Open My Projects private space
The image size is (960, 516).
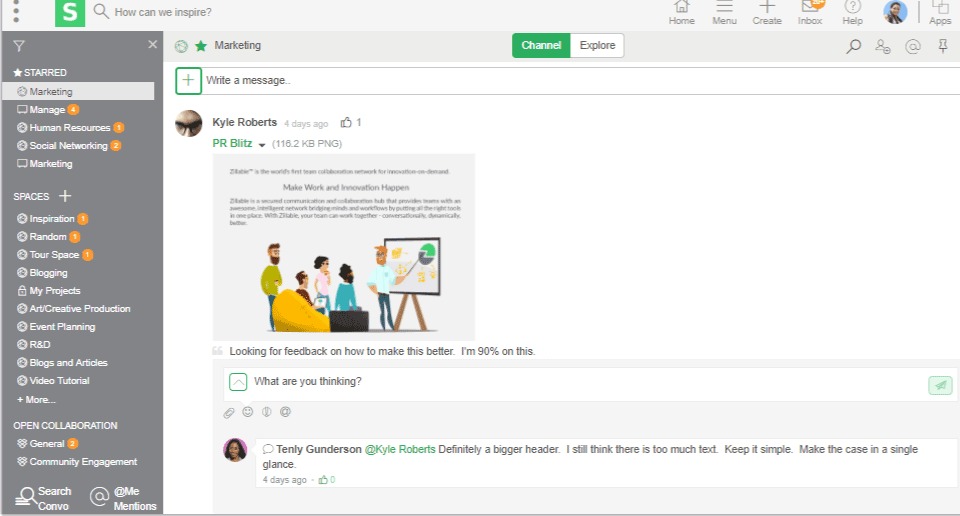(54, 291)
